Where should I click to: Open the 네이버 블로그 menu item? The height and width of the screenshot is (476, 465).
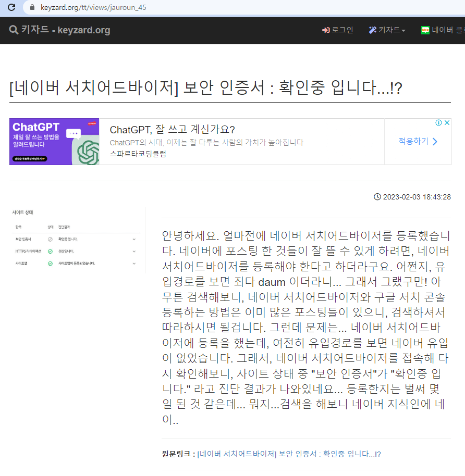click(443, 30)
